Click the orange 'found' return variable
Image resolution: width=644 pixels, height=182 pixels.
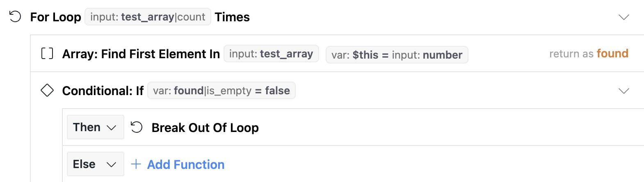click(x=612, y=54)
